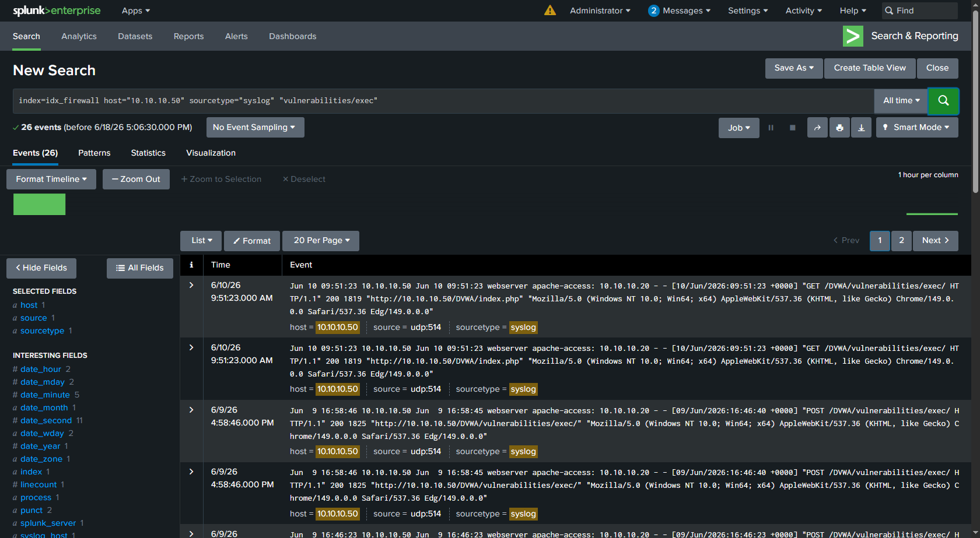Open the Format Timeline dropdown
The image size is (980, 538).
(x=51, y=179)
